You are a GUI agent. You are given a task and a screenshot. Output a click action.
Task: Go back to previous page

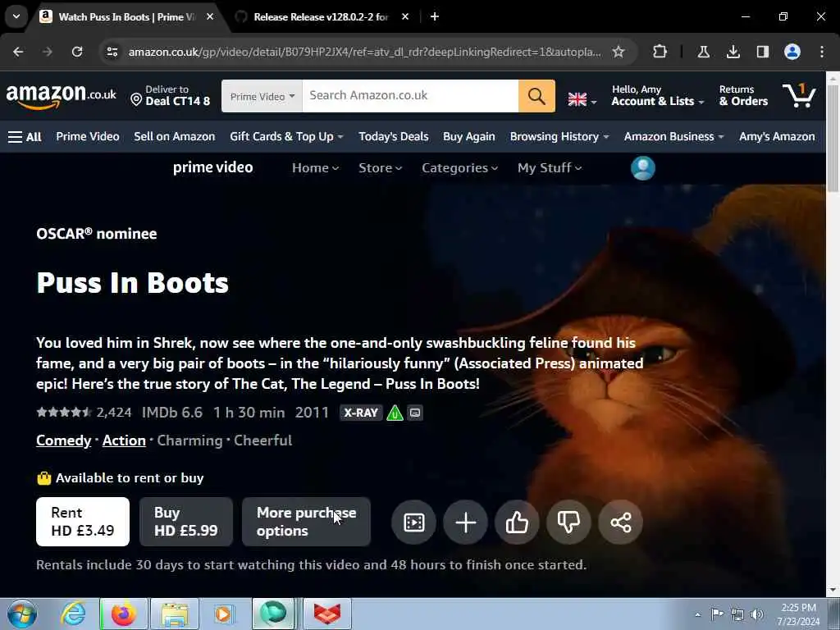tap(18, 52)
